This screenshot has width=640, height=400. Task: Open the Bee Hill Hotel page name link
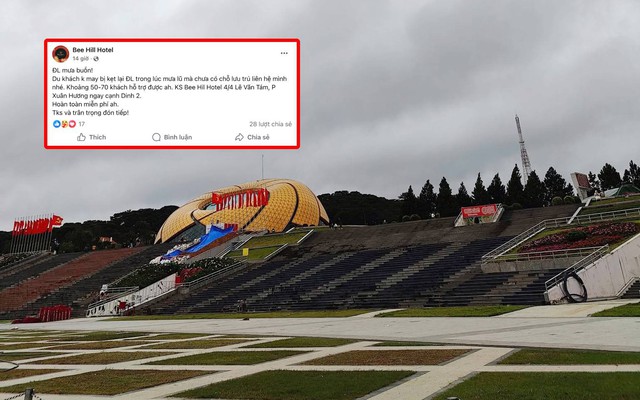tap(93, 50)
